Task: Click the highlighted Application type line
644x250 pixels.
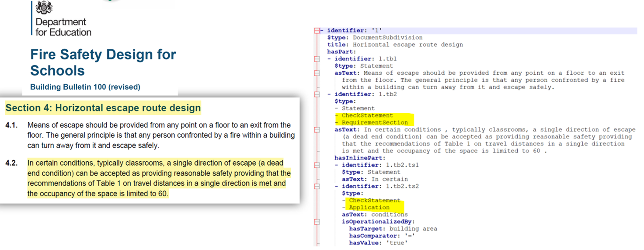Action: pyautogui.click(x=369, y=208)
